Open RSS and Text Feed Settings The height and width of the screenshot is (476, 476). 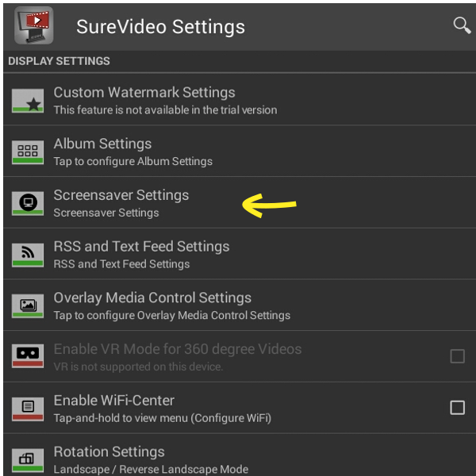pos(240,254)
